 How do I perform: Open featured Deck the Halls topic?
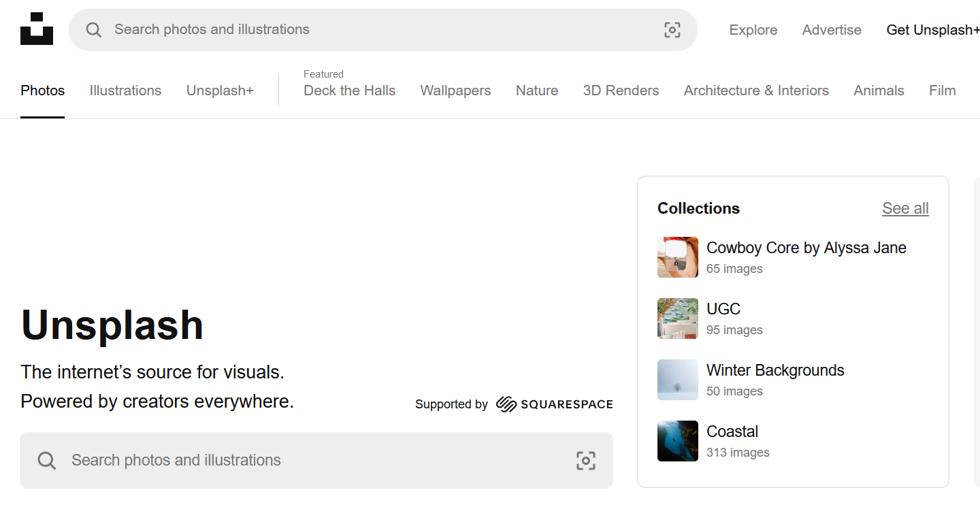point(349,91)
